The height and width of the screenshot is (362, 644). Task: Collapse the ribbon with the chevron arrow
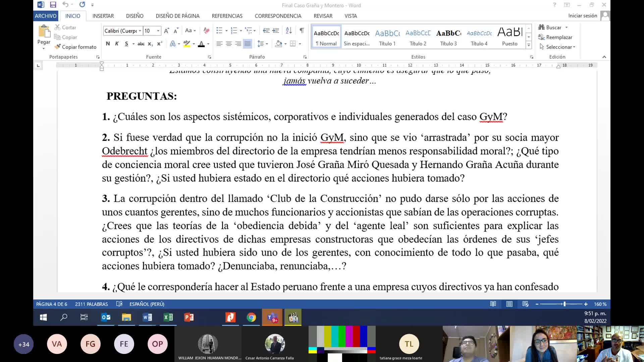click(x=604, y=57)
